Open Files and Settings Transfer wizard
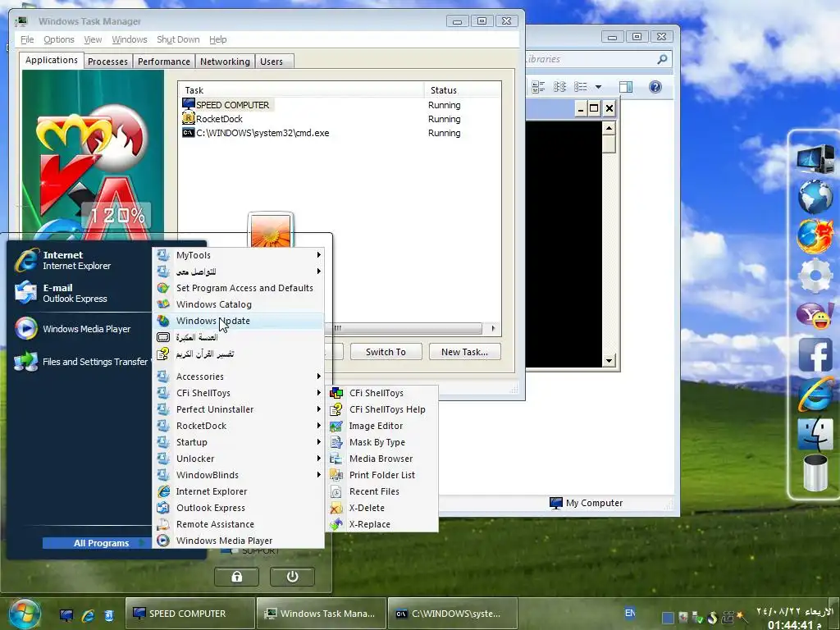Viewport: 840px width, 630px height. click(81, 362)
